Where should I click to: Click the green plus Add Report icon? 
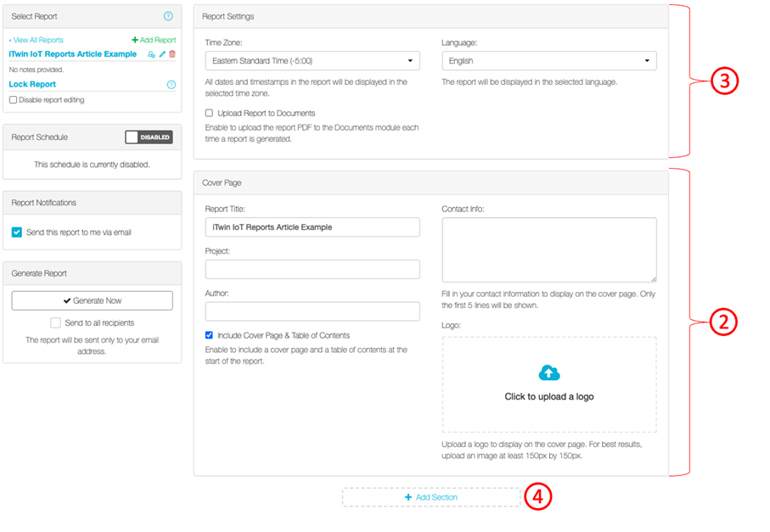(x=135, y=40)
